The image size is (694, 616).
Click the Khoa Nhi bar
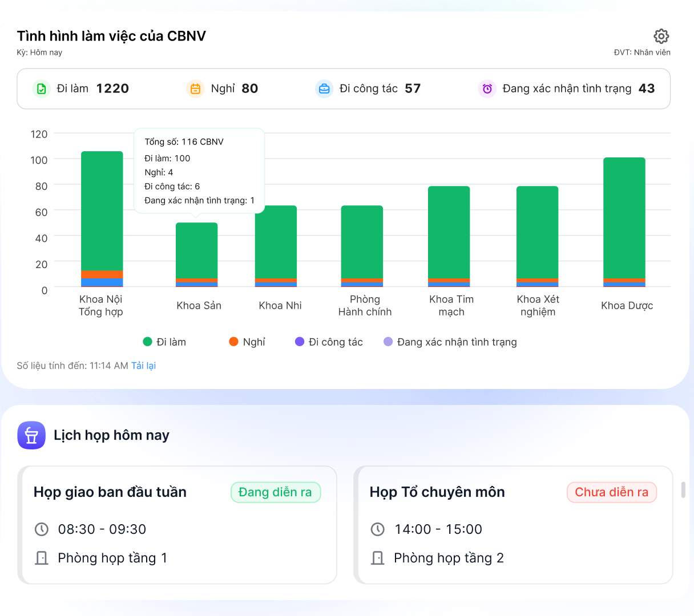pos(276,246)
